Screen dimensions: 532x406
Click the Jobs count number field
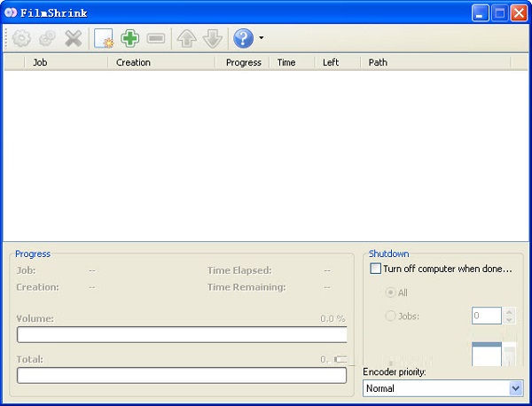(487, 316)
